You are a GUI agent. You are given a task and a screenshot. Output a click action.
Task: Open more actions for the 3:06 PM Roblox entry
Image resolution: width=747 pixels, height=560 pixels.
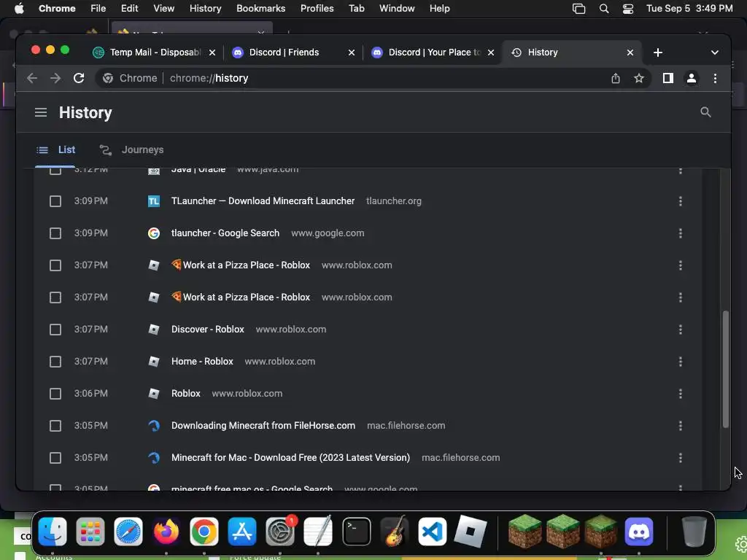(681, 394)
